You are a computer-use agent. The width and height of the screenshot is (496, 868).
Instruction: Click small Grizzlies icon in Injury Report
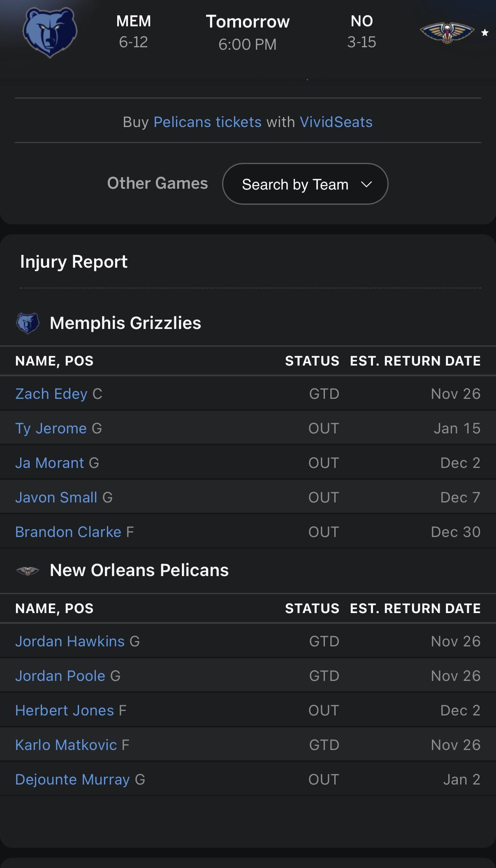(x=28, y=323)
